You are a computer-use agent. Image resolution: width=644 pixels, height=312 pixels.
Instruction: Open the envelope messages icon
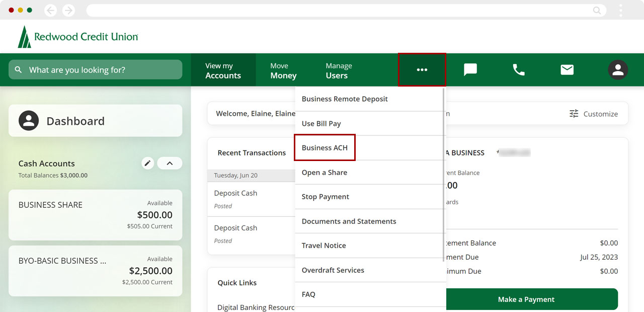tap(567, 70)
